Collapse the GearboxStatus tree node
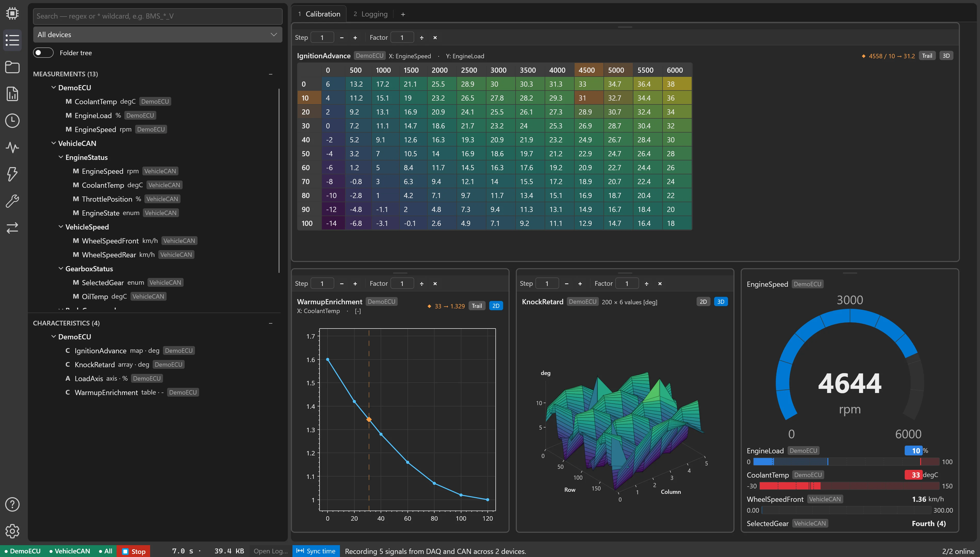 click(61, 268)
